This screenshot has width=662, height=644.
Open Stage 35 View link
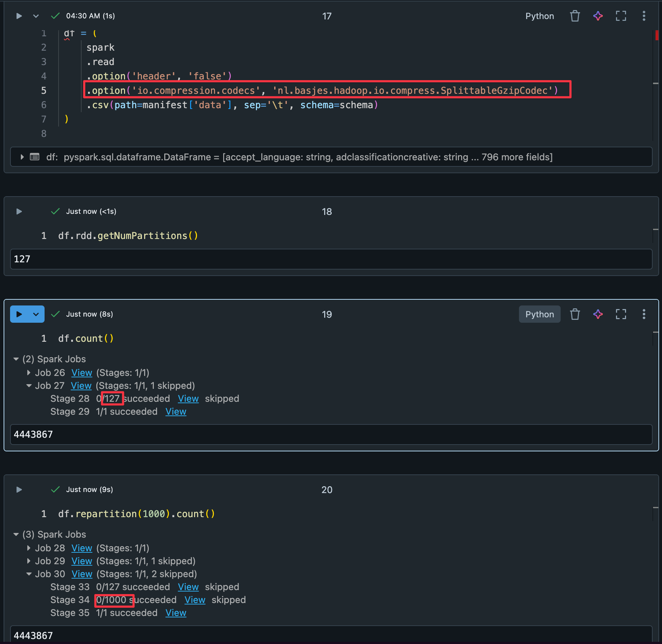point(176,613)
